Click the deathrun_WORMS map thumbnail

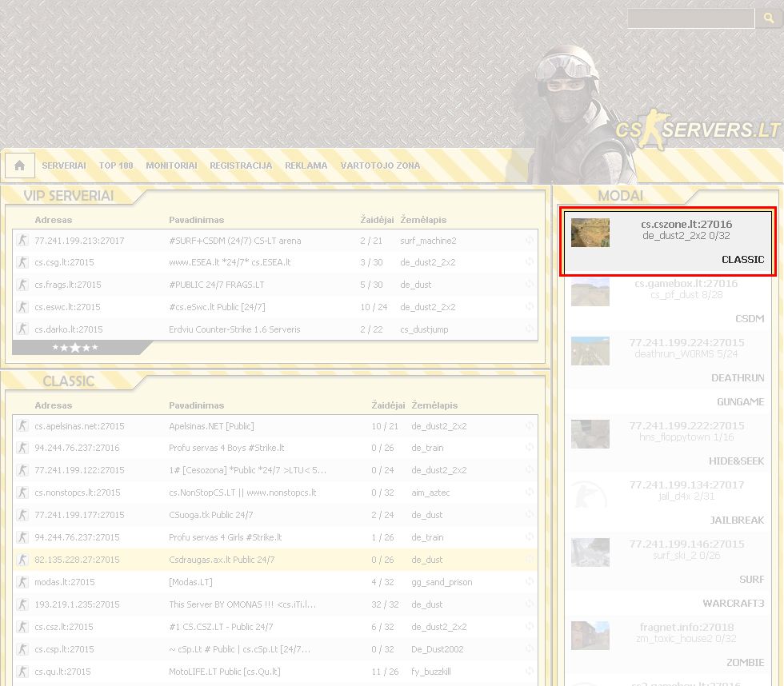590,351
